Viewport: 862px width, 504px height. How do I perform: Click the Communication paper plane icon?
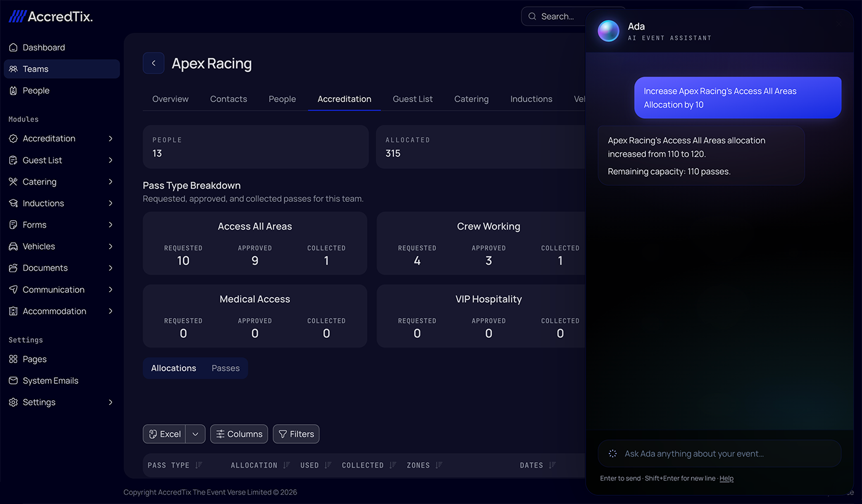click(14, 289)
